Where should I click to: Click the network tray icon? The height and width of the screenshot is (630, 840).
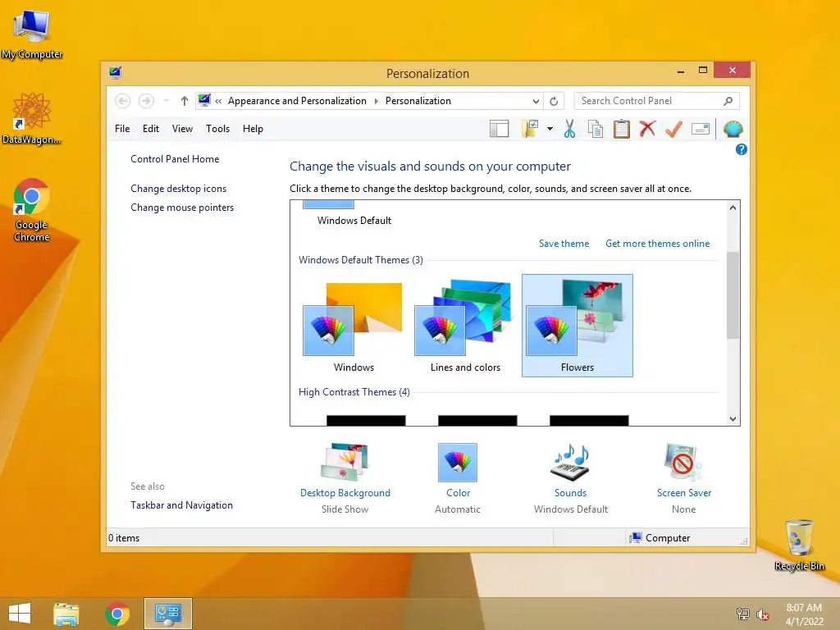tap(742, 614)
